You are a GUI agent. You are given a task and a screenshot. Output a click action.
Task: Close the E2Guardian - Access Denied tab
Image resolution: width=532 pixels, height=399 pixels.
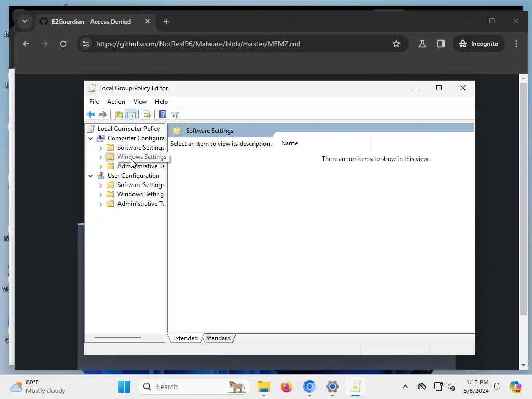(x=147, y=21)
